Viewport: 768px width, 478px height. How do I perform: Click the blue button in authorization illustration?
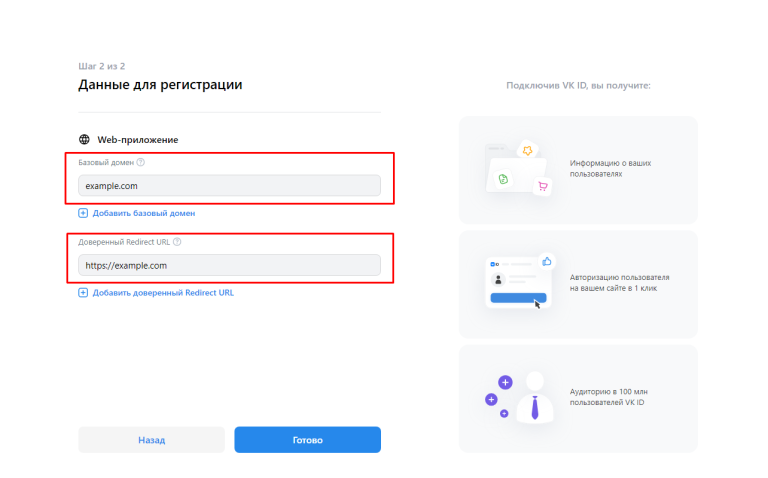518,297
